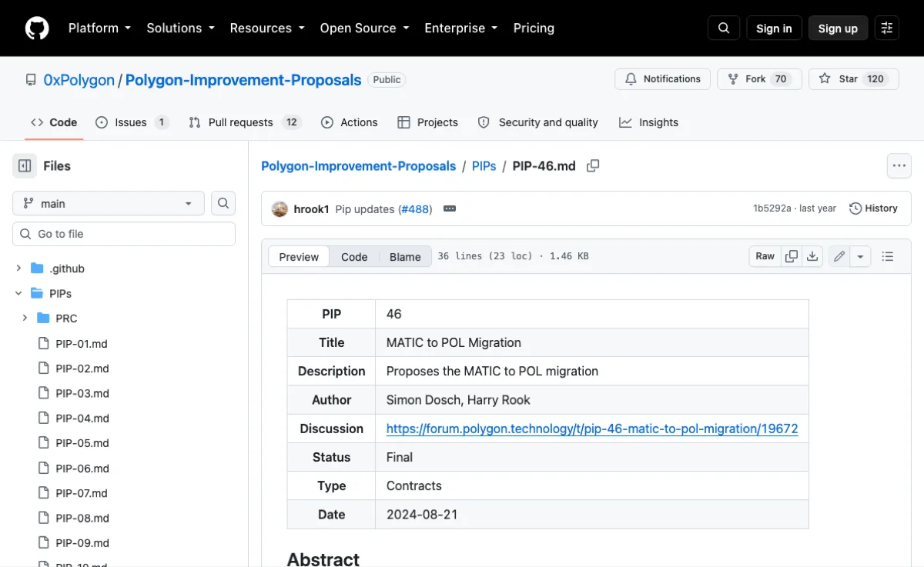Open the PRC folder
Image resolution: width=924 pixels, height=567 pixels.
coord(66,318)
